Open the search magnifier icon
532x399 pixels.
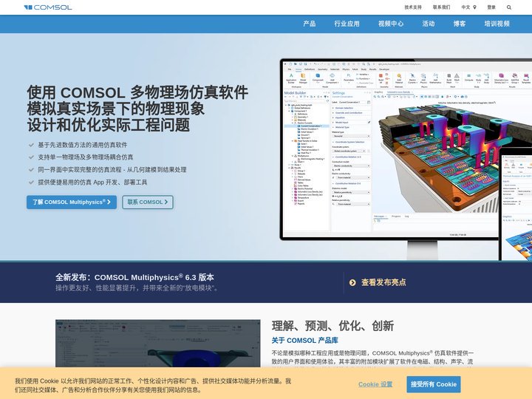coord(509,7)
